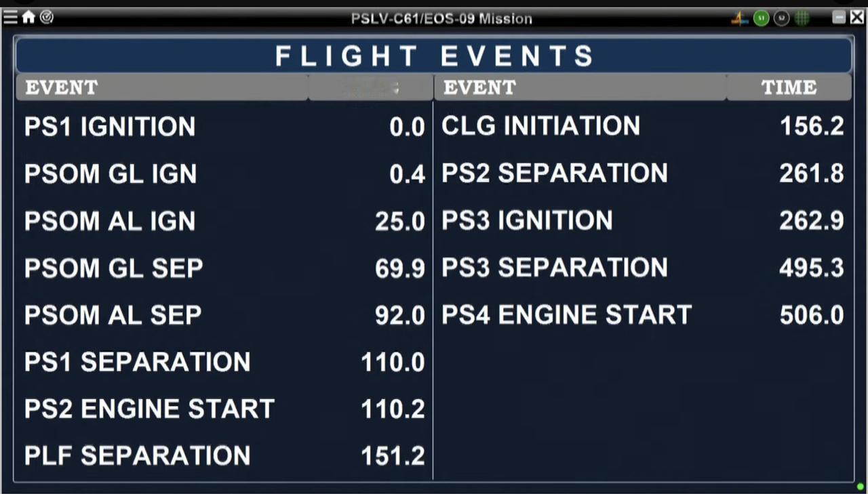Select the CLG INITIATION event row

[643, 126]
